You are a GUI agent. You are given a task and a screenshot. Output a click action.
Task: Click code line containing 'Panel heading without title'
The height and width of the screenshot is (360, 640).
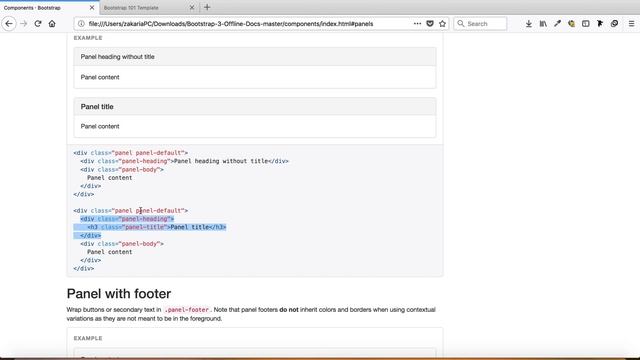pos(184,161)
